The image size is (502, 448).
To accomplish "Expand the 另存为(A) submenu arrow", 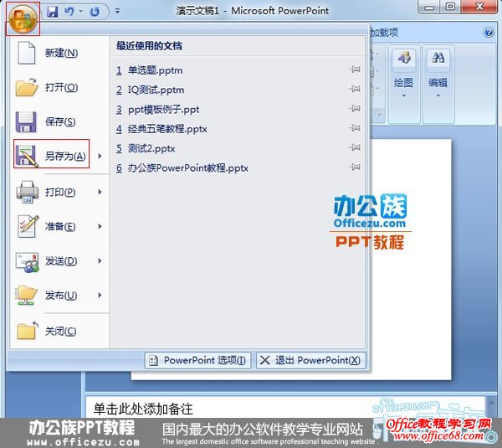I will 100,156.
